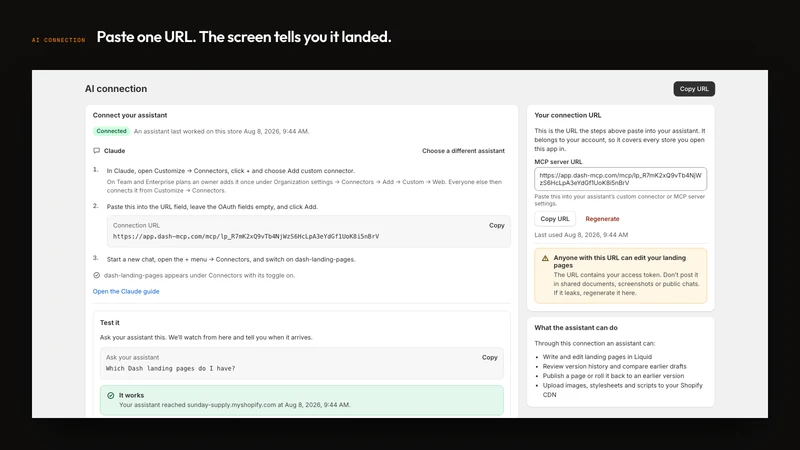The width and height of the screenshot is (800, 450).
Task: Click 'Review version history and compare earlier drafts'
Action: [614, 366]
